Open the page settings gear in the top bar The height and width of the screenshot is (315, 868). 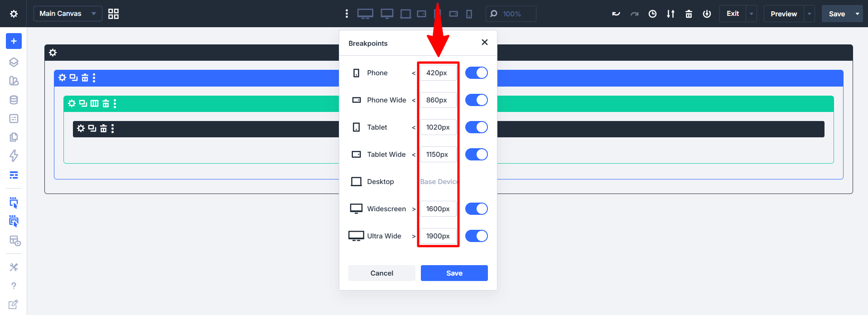(x=14, y=14)
